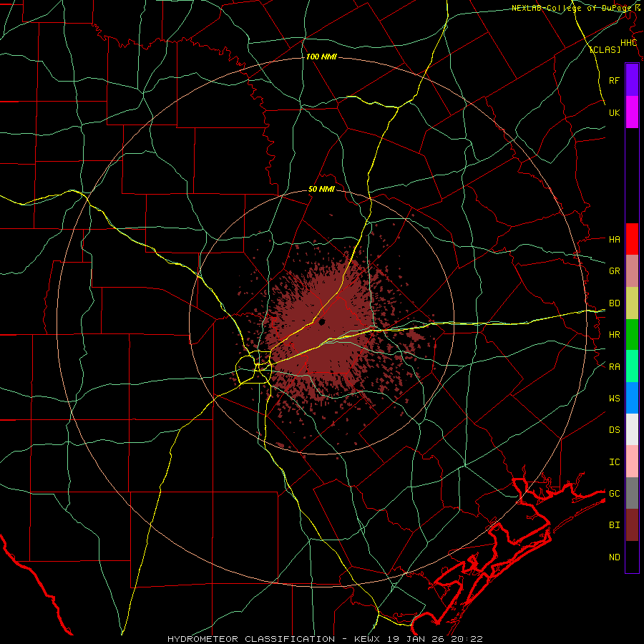Viewport: 644px width, 644px height.
Task: Select the HR legend label
Action: click(614, 335)
